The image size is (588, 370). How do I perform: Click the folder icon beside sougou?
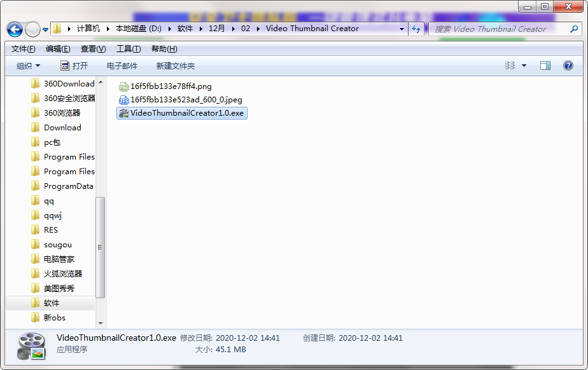[x=35, y=245]
